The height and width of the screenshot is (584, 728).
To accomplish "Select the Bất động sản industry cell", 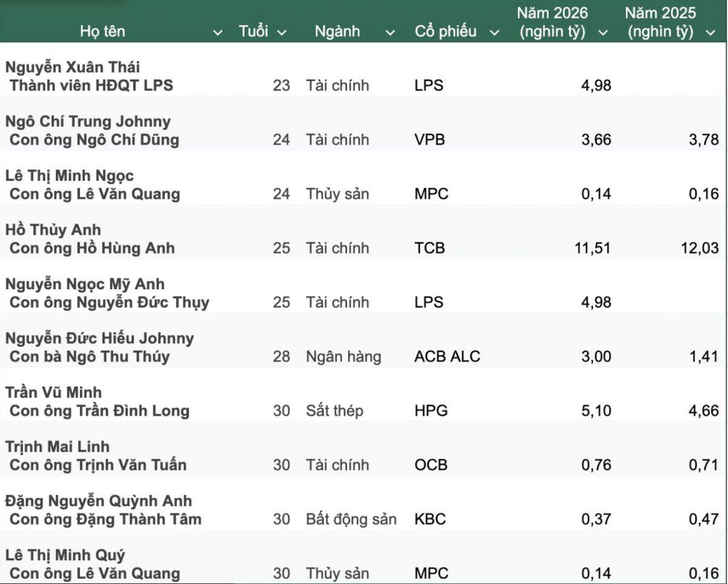I will pos(351,520).
